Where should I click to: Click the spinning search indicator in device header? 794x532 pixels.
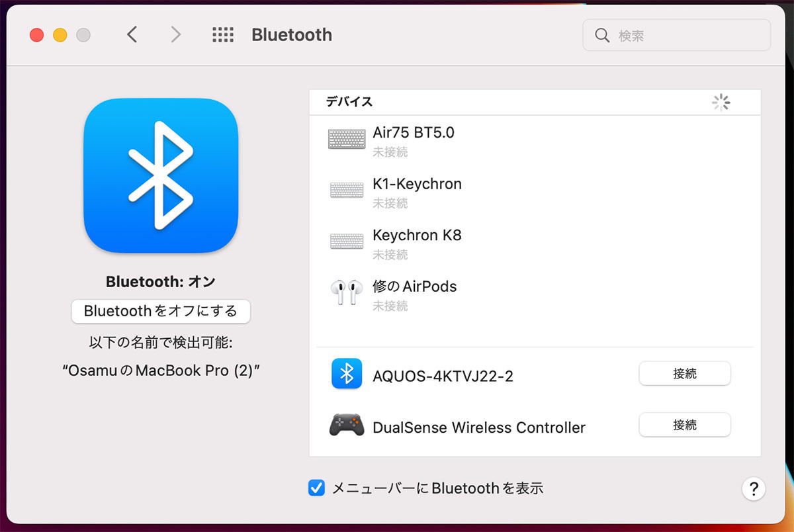[721, 103]
